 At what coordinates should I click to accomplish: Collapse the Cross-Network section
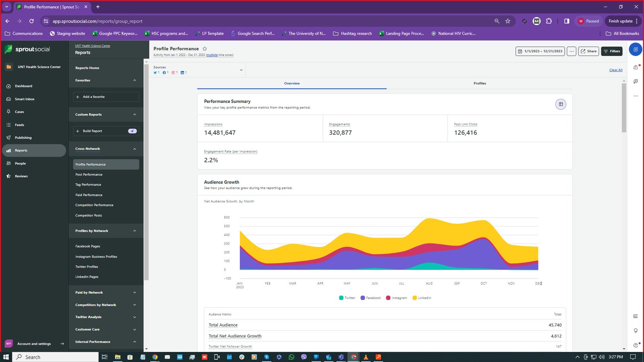pyautogui.click(x=134, y=149)
